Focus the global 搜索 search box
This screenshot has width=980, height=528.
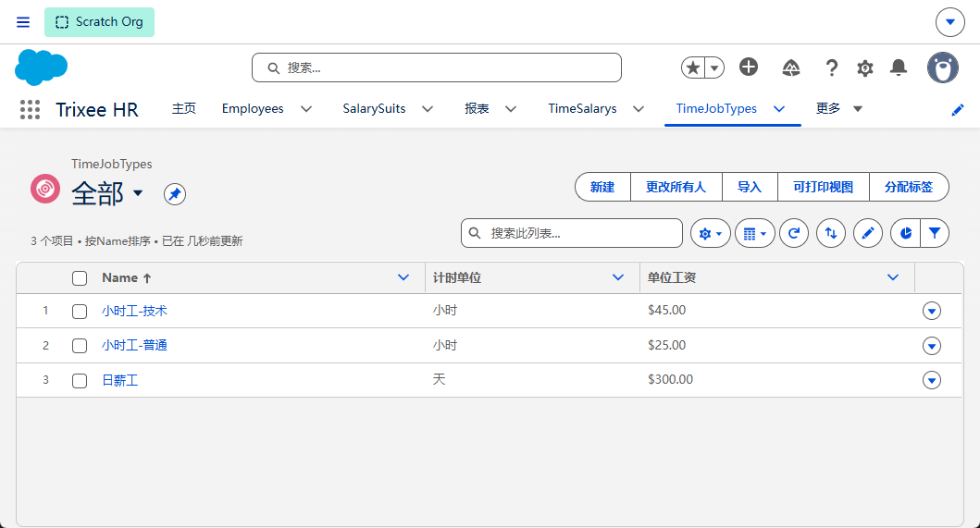436,68
